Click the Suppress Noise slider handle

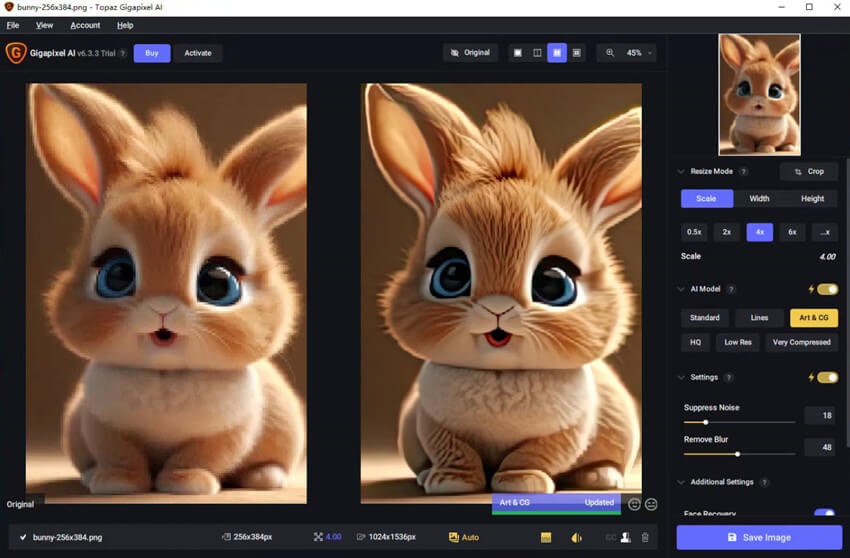coord(705,422)
